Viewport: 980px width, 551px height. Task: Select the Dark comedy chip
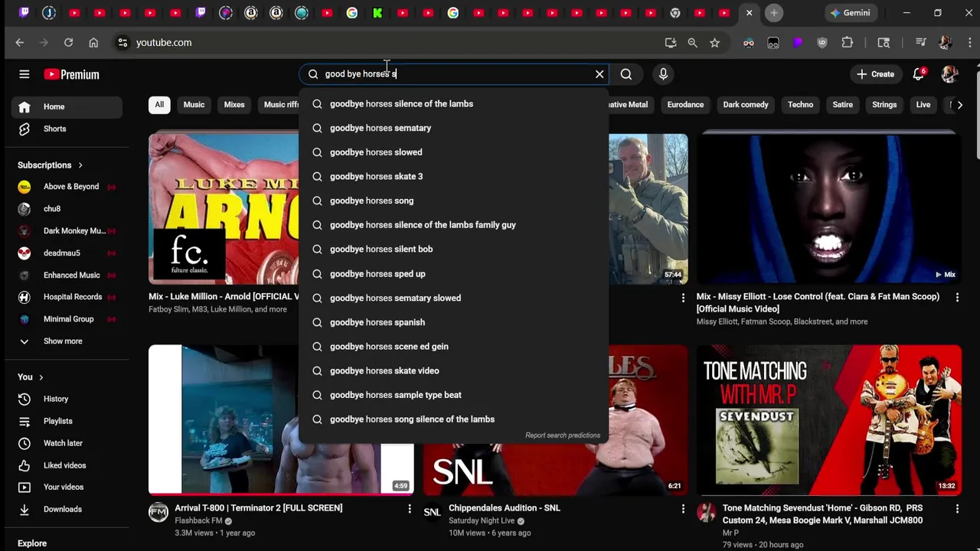tap(746, 105)
